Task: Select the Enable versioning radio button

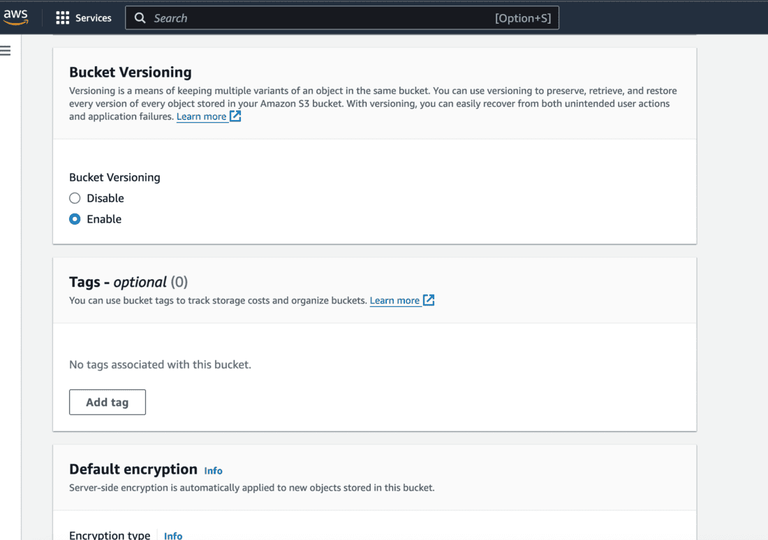Action: tap(75, 219)
